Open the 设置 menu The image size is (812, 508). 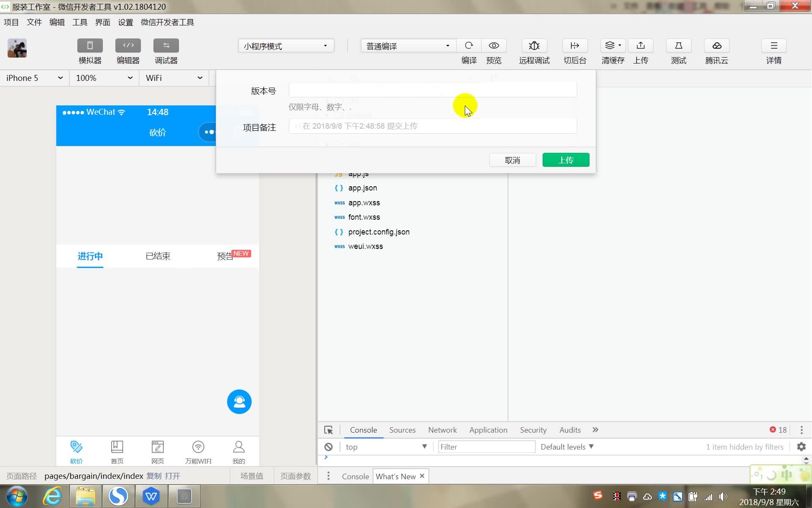125,22
